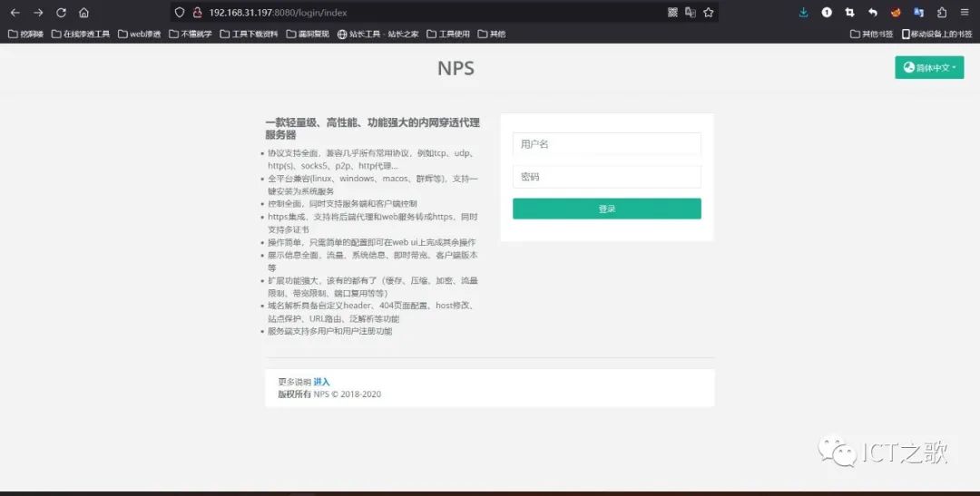Open the browser home page

click(83, 13)
